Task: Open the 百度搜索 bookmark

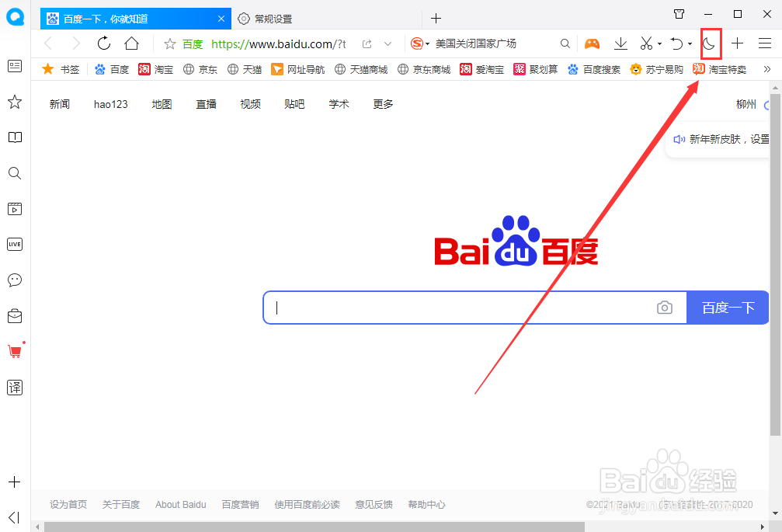Action: pos(594,69)
